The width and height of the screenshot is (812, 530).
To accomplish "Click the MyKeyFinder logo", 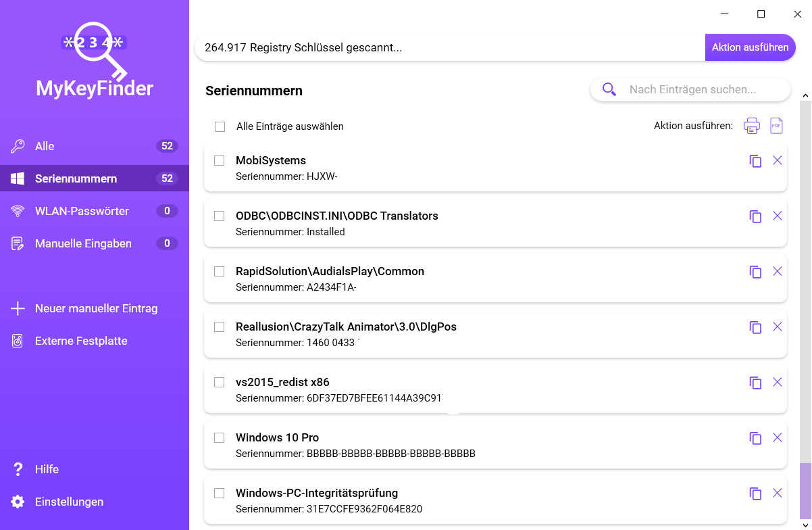I will click(95, 59).
